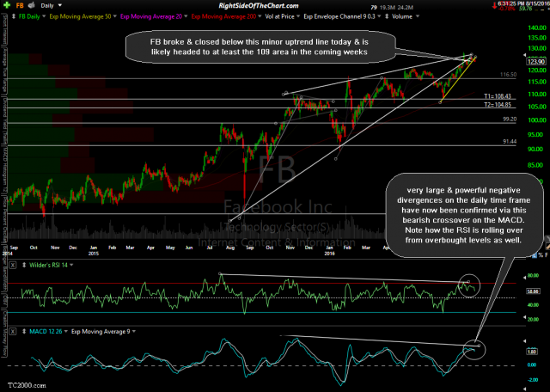Open MACD pane Exp Moving Average 9 dropdown

coord(134,331)
